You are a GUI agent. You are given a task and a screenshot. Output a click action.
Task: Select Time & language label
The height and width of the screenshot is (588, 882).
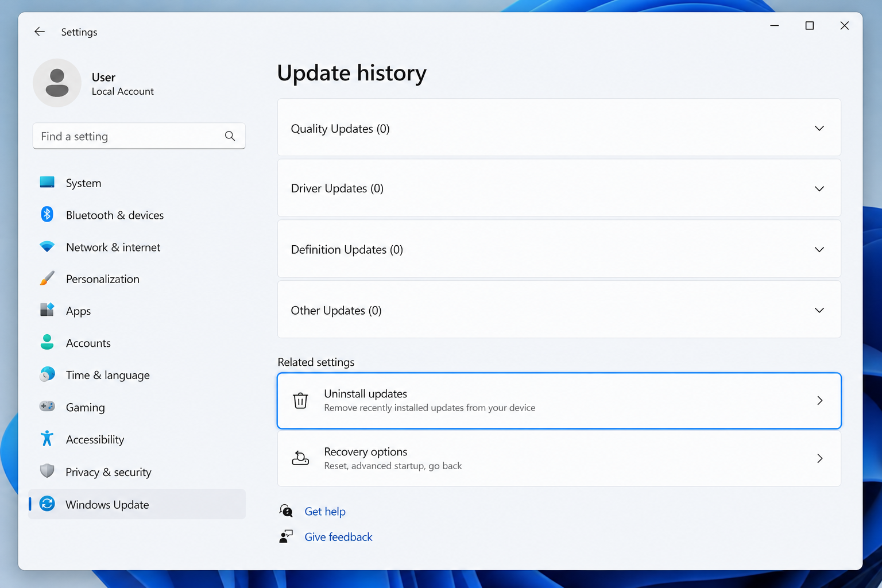click(108, 375)
